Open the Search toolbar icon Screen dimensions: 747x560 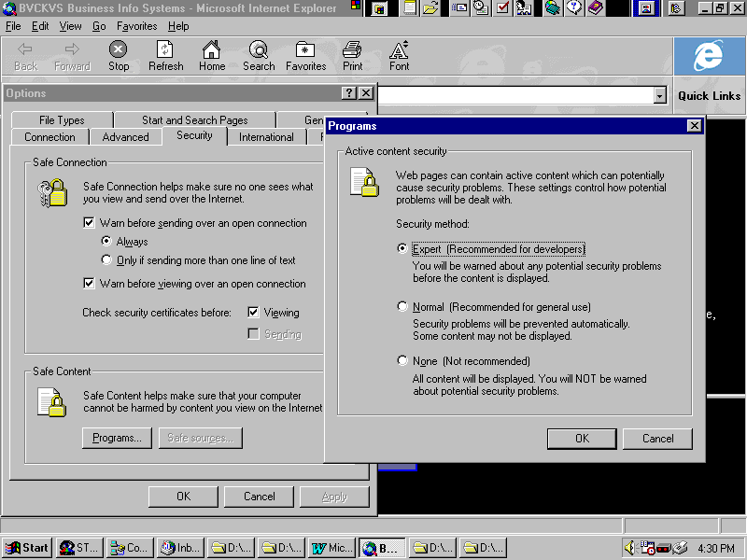point(259,55)
